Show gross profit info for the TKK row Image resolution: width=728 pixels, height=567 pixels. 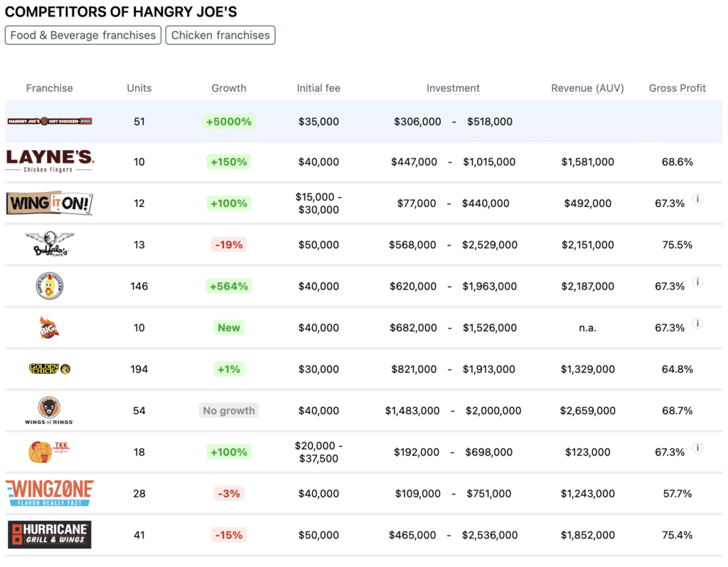pyautogui.click(x=697, y=447)
